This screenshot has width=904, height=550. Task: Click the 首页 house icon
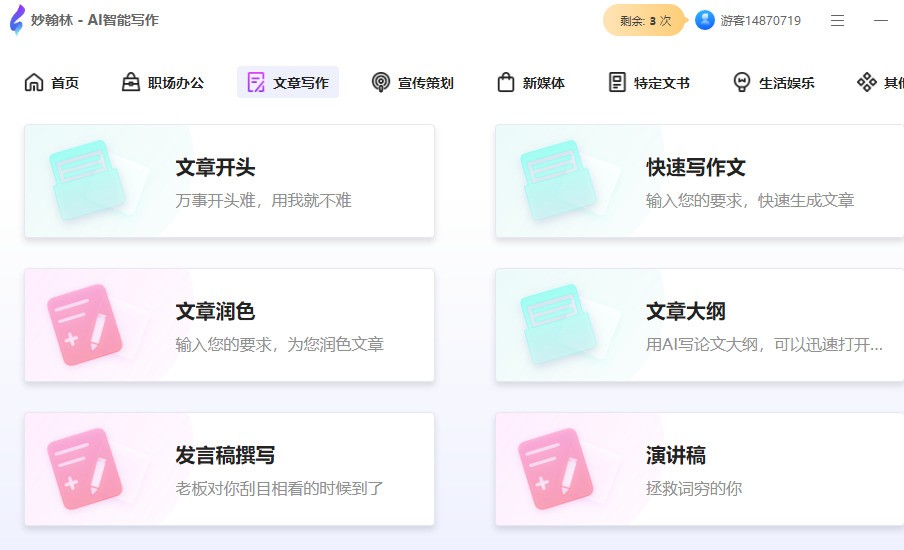tap(34, 82)
